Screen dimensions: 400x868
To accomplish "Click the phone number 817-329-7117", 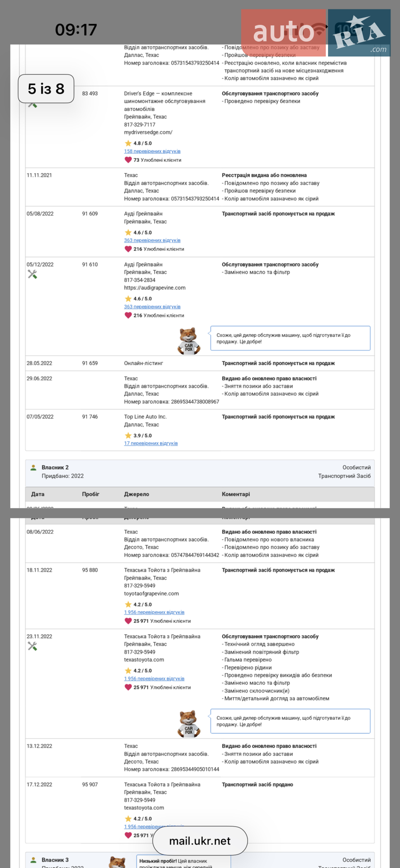I will coord(139,125).
